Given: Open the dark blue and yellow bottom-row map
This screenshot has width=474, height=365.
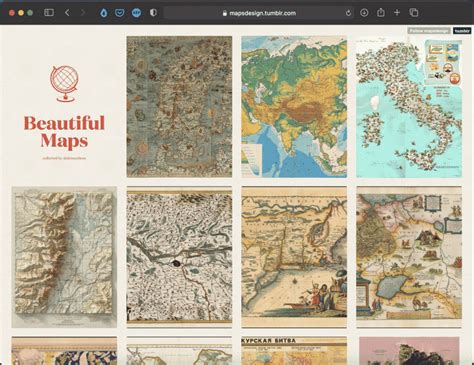Looking at the screenshot, I should [64, 351].
